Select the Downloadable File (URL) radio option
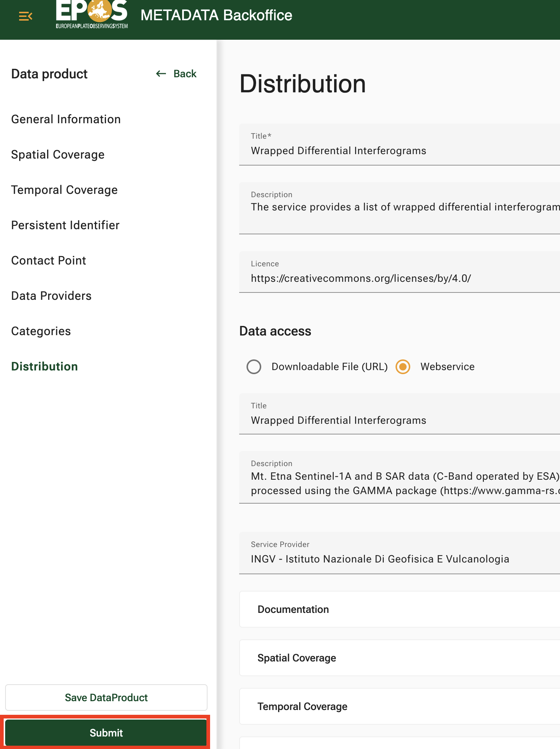This screenshot has width=560, height=749. pyautogui.click(x=254, y=367)
